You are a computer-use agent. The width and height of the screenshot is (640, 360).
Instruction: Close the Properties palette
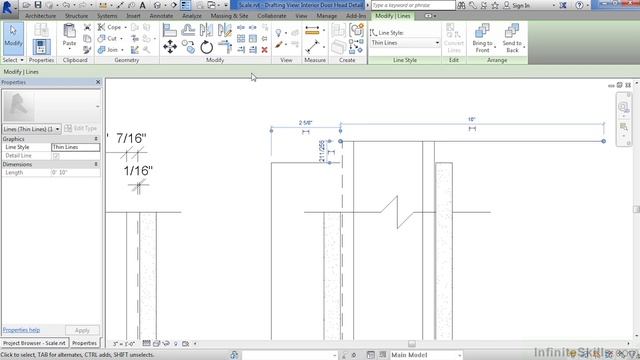pyautogui.click(x=98, y=82)
